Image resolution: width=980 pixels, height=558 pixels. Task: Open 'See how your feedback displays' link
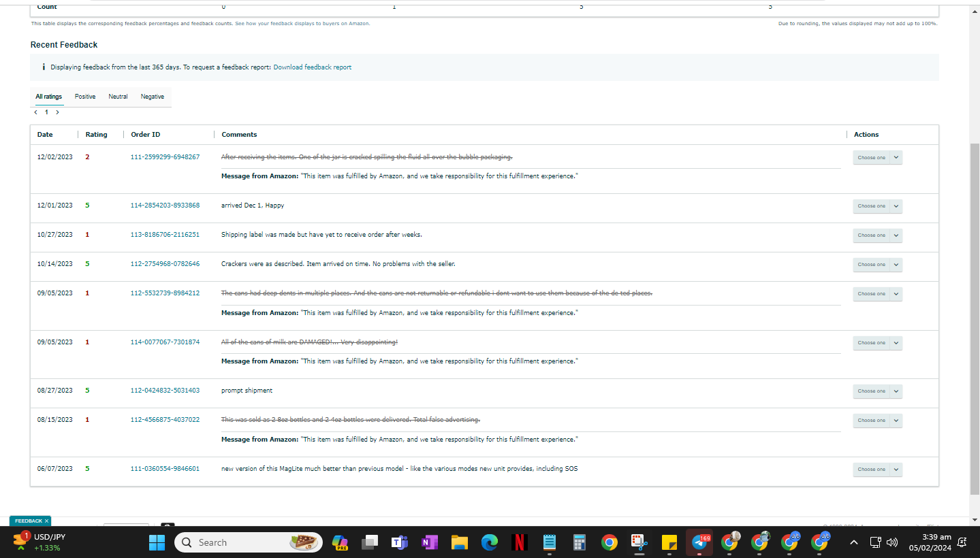(302, 23)
